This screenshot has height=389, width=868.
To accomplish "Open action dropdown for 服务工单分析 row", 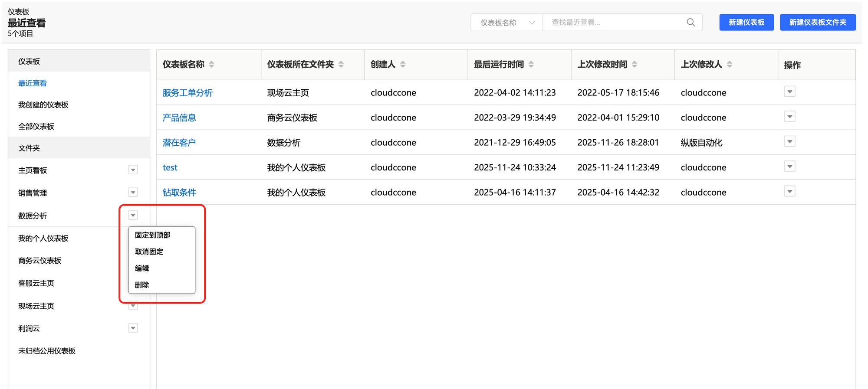I will pyautogui.click(x=789, y=92).
